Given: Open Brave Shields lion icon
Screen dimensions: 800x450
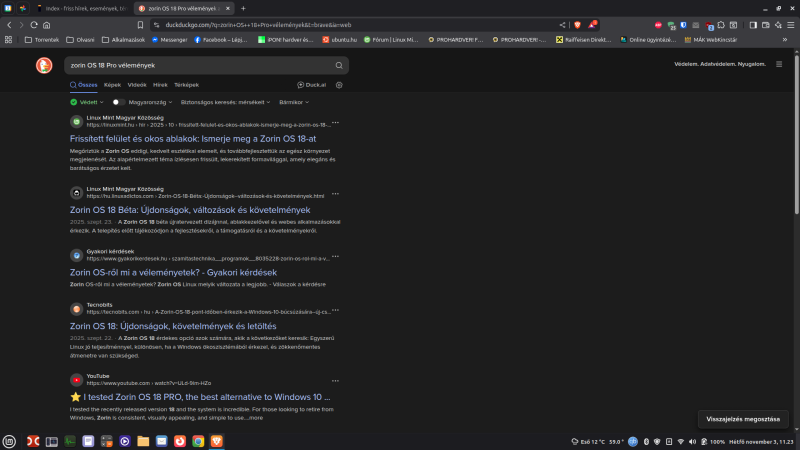Looking at the screenshot, I should click(x=578, y=24).
